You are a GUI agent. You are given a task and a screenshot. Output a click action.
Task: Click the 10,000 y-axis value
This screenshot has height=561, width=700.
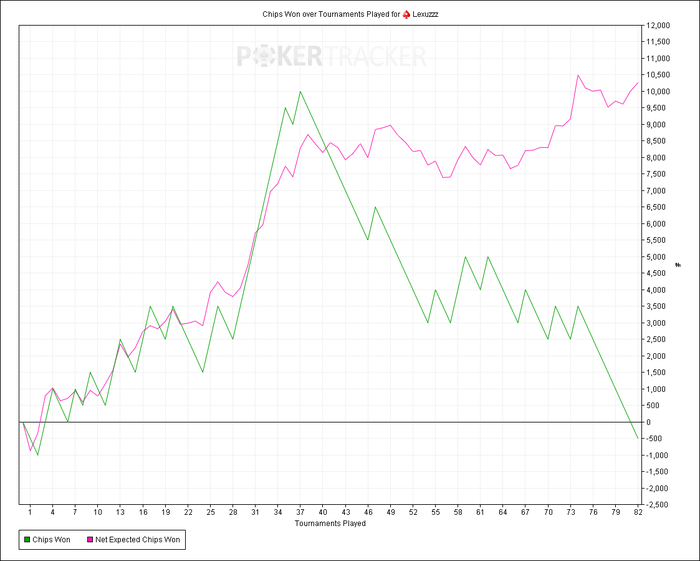[x=658, y=91]
